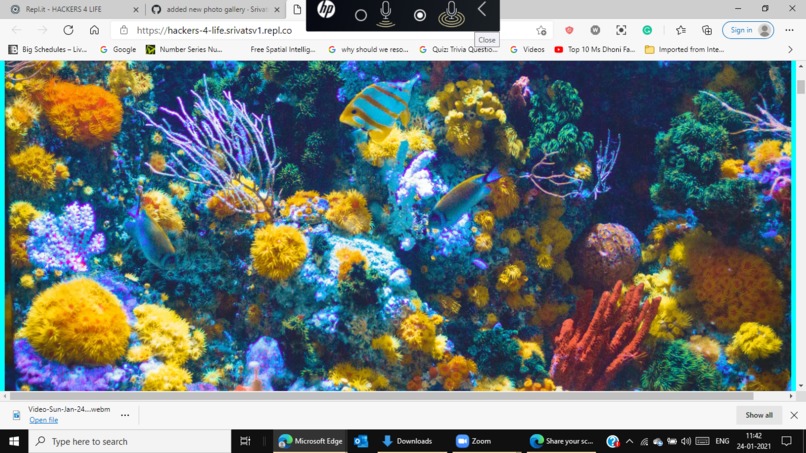The width and height of the screenshot is (806, 453).
Task: Expand the favorites bar overflow chevron
Action: 790,49
